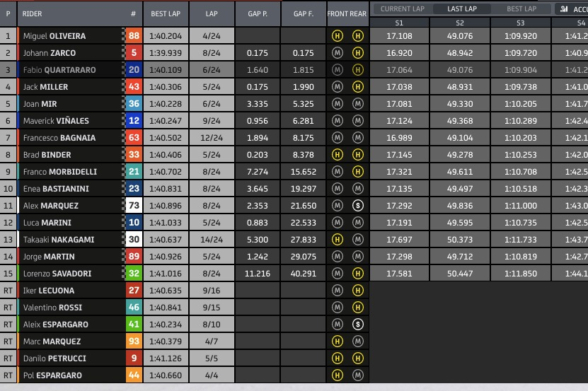
Task: Switch to the BEST LAP tab
Action: tap(521, 9)
